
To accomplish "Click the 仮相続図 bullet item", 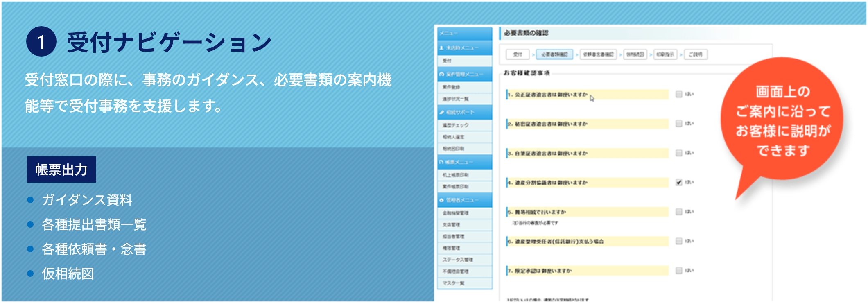I will (68, 274).
